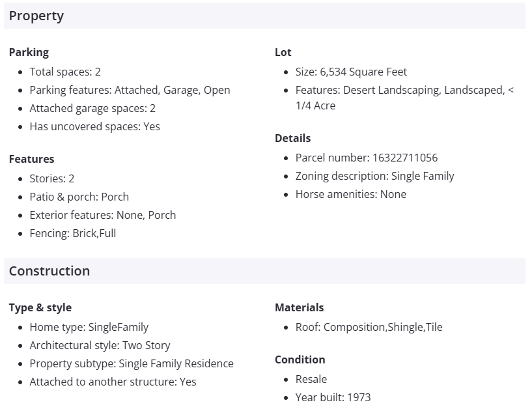Click the Features subsection heading
The height and width of the screenshot is (409, 532).
31,159
